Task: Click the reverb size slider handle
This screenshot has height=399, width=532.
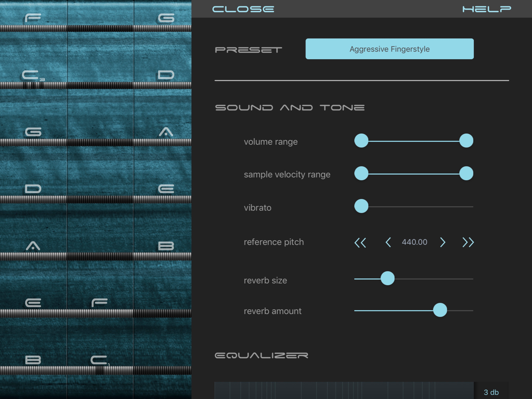Action: 388,278
